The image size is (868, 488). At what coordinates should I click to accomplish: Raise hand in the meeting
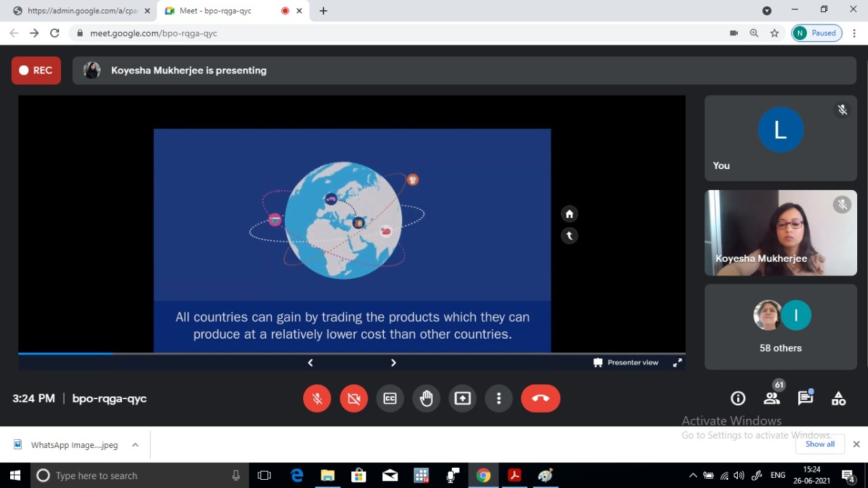point(426,398)
